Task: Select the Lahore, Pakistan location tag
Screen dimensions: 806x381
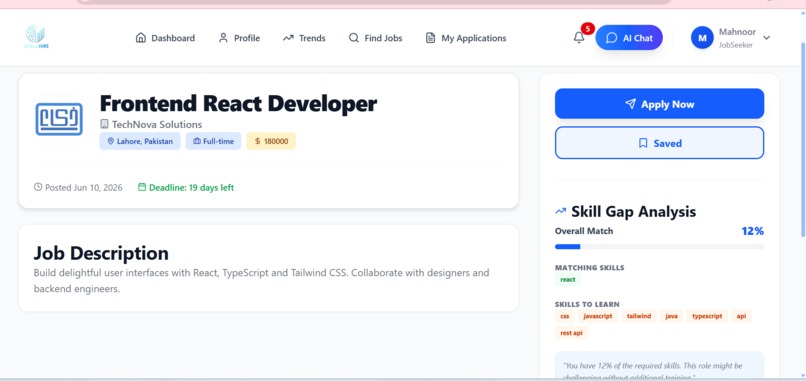Action: click(140, 141)
